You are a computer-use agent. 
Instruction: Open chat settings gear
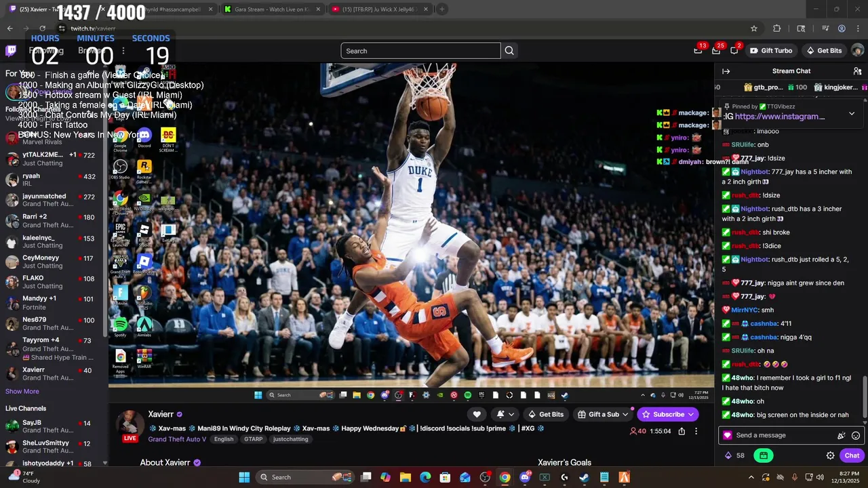coord(830,455)
